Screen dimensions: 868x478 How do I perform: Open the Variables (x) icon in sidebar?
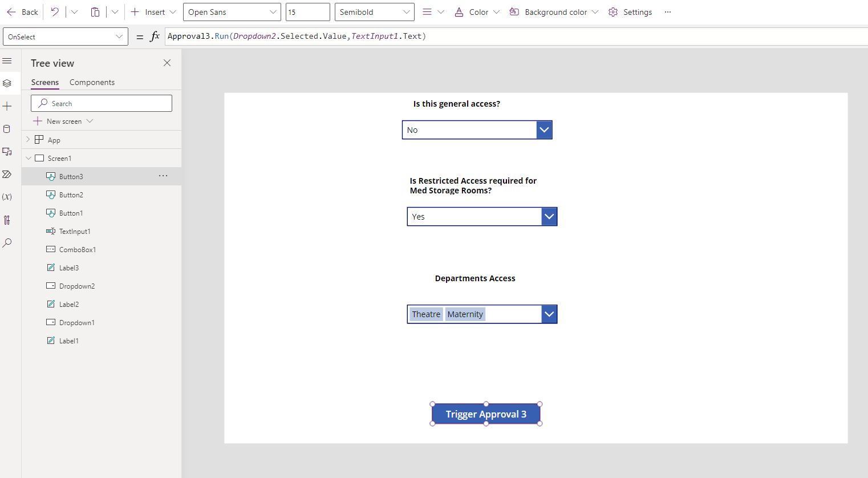click(7, 197)
